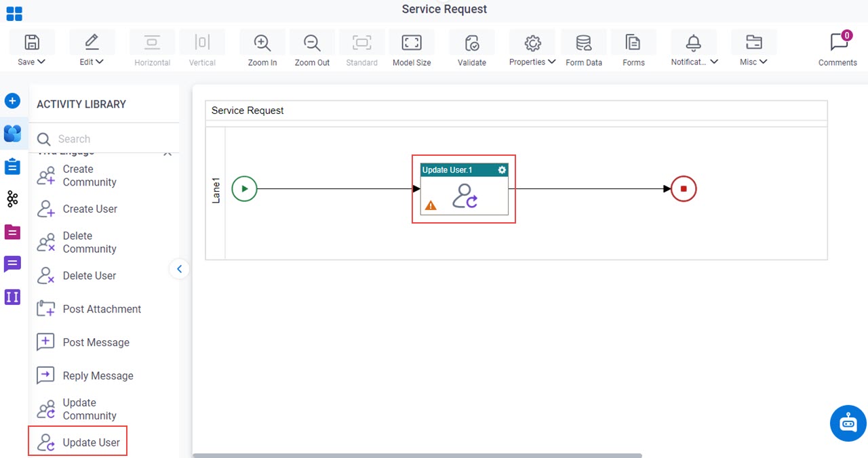Collapse the Viva Engage group caret

(x=167, y=154)
